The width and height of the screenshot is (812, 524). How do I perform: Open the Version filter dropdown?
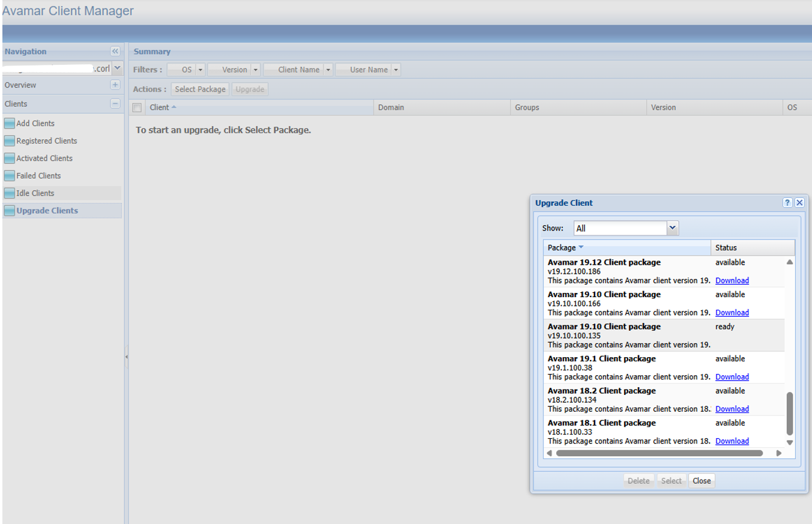click(255, 69)
